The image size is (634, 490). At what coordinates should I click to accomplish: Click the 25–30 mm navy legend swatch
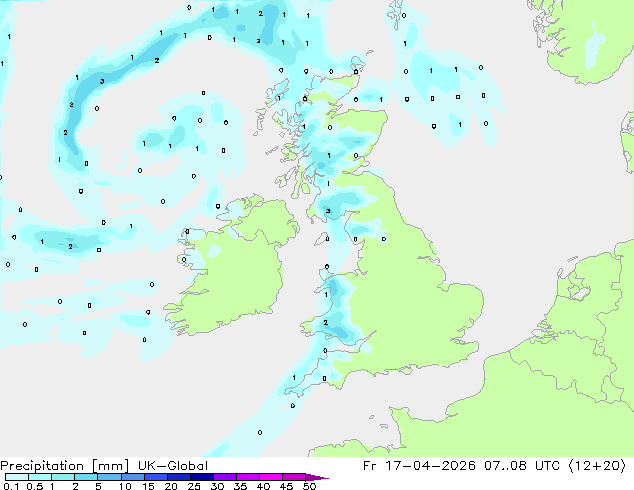click(x=201, y=477)
